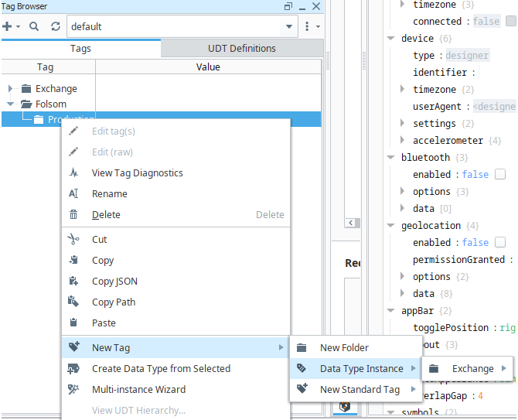Click the undock icon of Tag Browser panel
Screen dimensions: 518x420
[288, 6]
